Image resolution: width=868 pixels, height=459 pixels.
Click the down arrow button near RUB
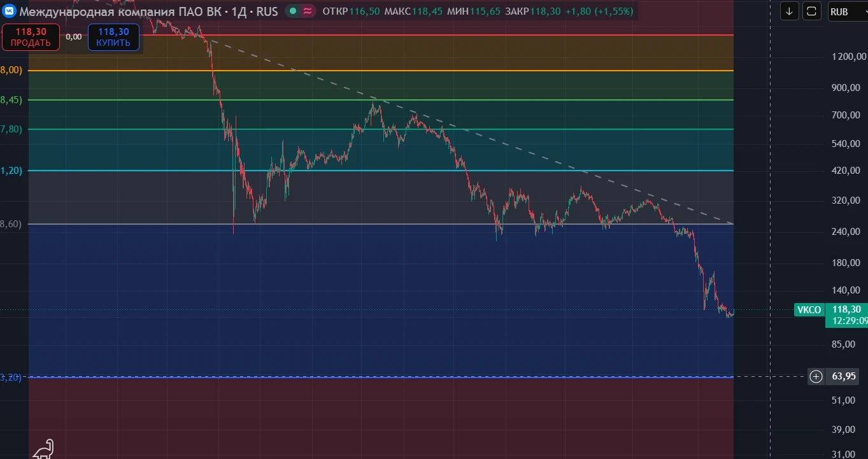[x=790, y=11]
